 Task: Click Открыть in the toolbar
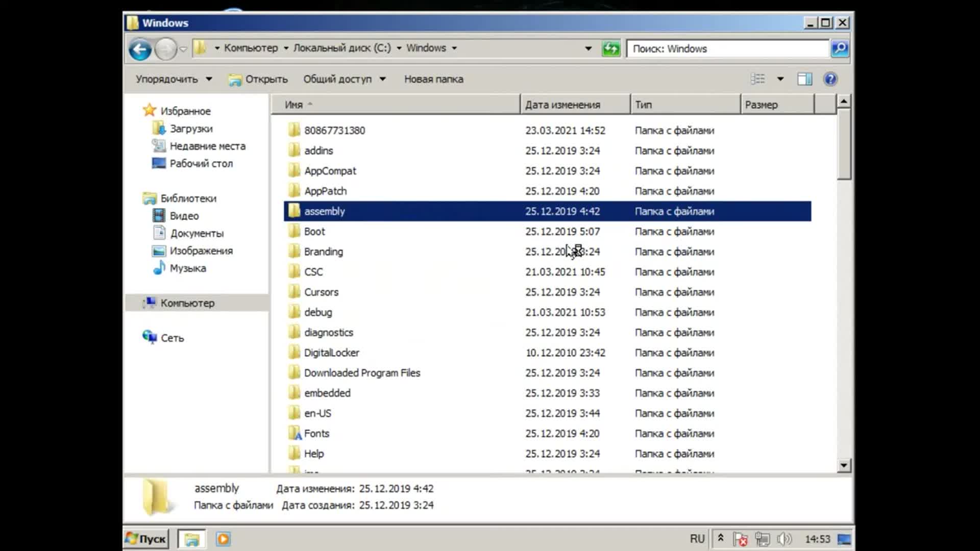[x=258, y=79]
